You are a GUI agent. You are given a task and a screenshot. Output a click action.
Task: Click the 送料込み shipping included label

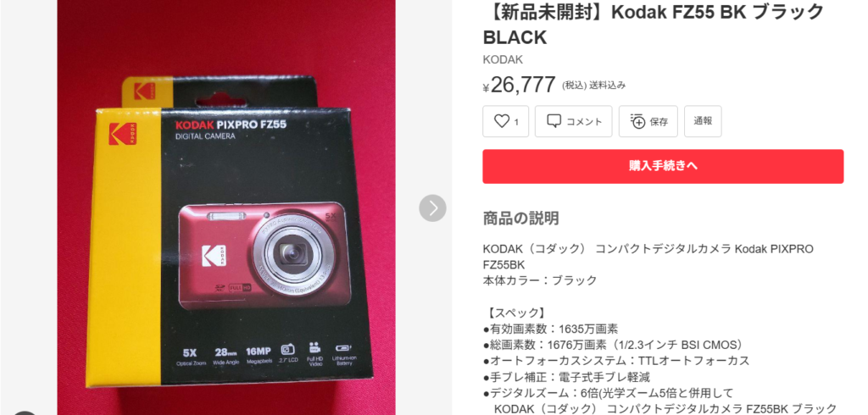(x=607, y=86)
